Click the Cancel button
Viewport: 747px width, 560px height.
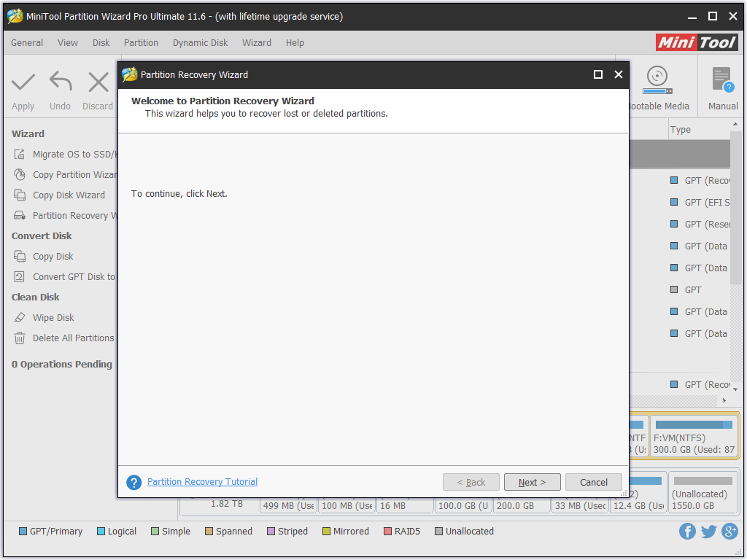[x=594, y=483]
